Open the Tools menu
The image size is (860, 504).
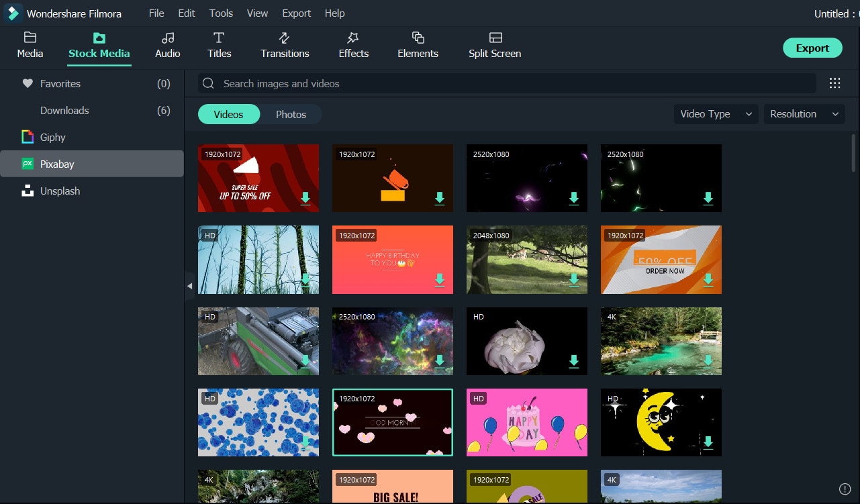(221, 13)
